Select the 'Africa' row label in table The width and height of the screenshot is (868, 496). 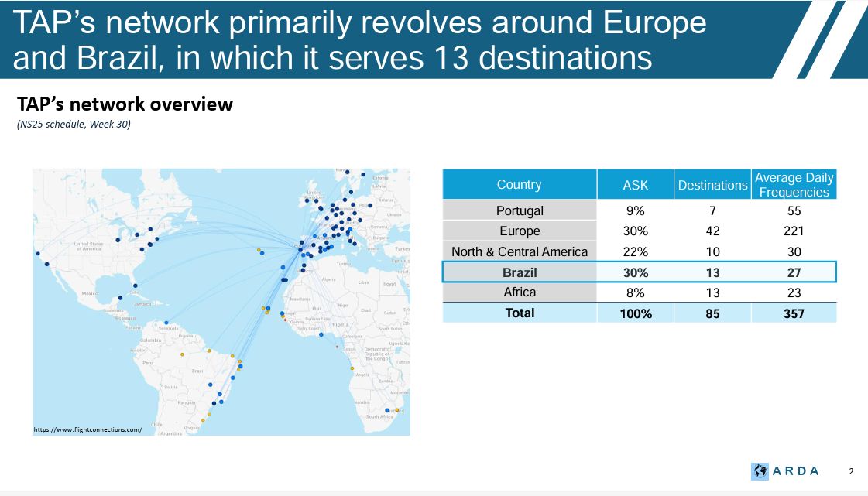pos(520,292)
